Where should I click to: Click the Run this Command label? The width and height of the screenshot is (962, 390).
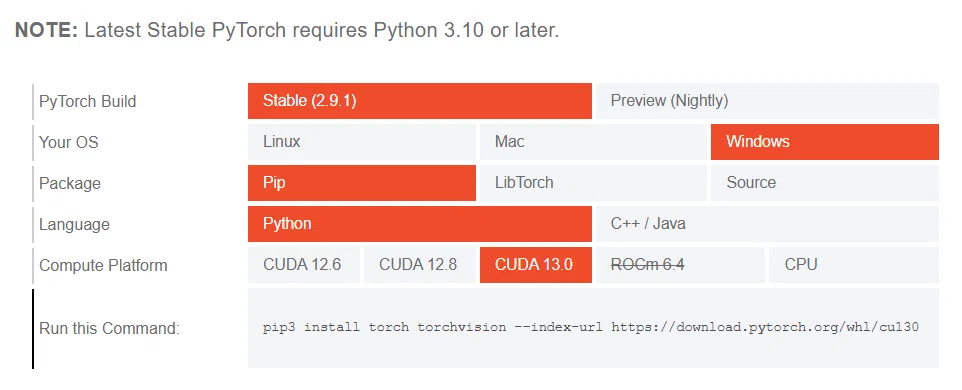click(x=109, y=329)
